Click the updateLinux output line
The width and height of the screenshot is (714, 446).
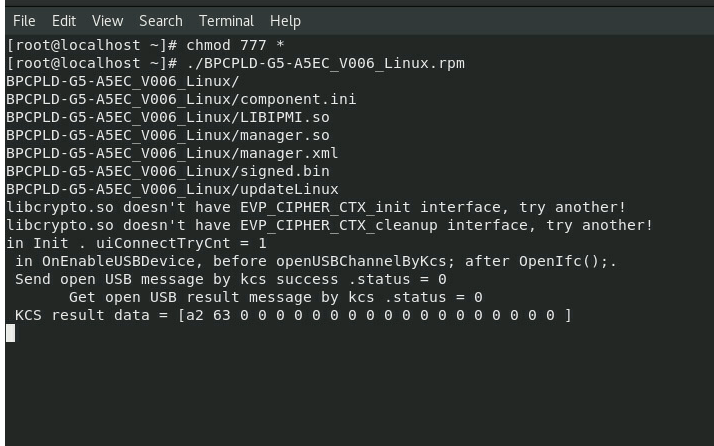172,189
